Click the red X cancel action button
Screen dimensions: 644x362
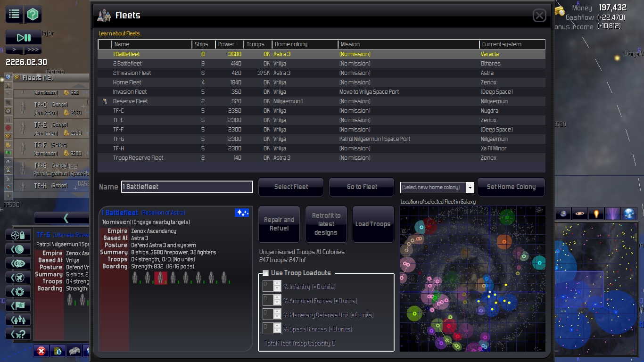(41, 351)
